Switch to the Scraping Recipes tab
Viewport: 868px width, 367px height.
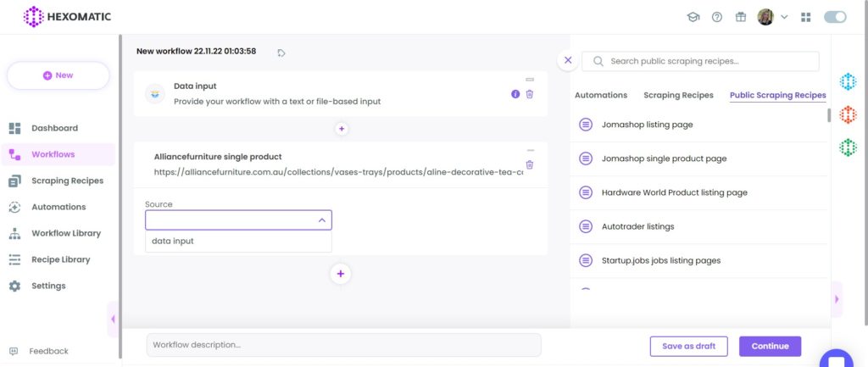pos(678,95)
